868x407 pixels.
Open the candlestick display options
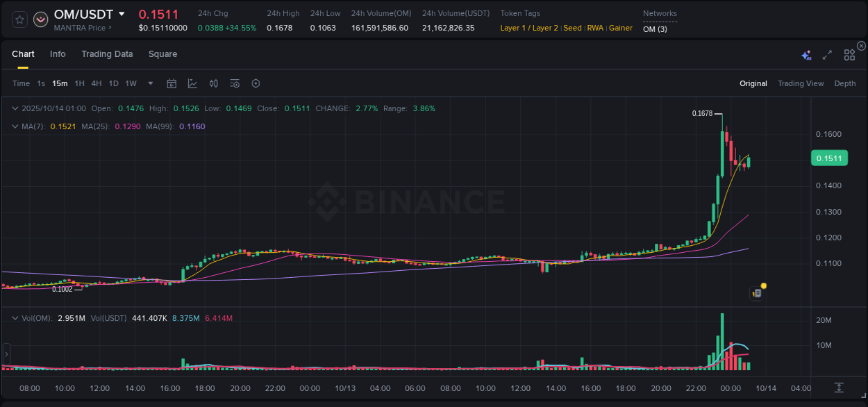point(213,83)
